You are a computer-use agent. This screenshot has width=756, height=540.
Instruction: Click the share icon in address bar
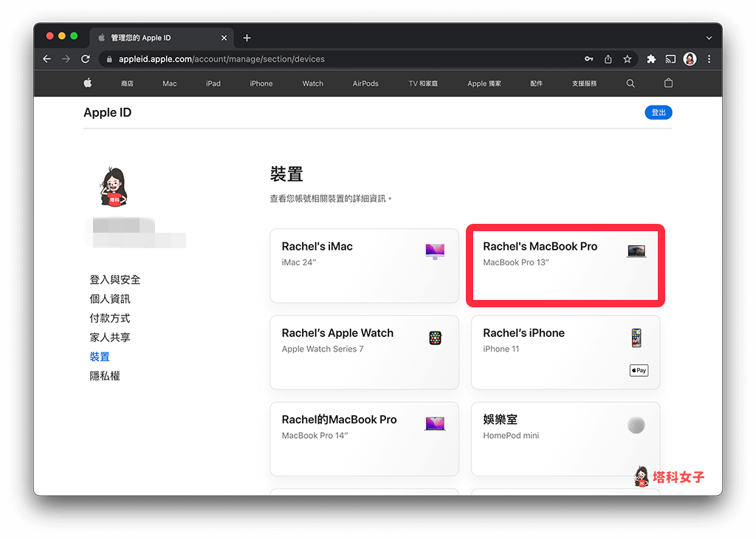tap(608, 59)
